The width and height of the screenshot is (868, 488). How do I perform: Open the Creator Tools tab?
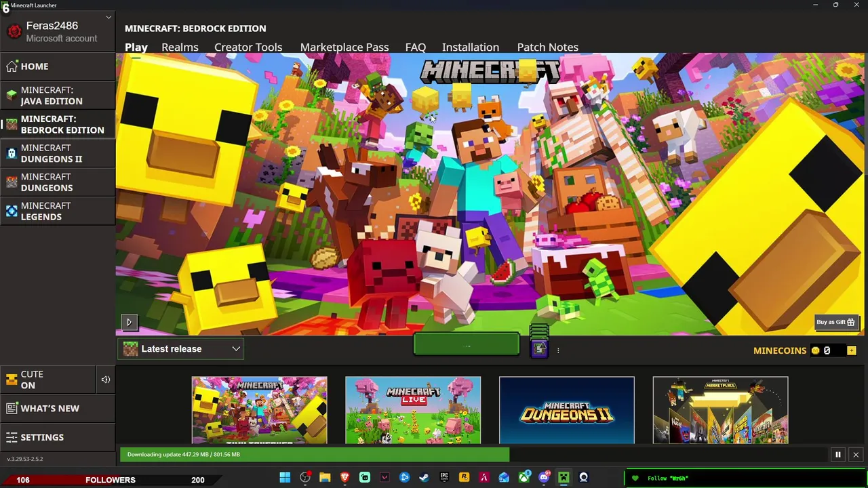click(x=248, y=47)
